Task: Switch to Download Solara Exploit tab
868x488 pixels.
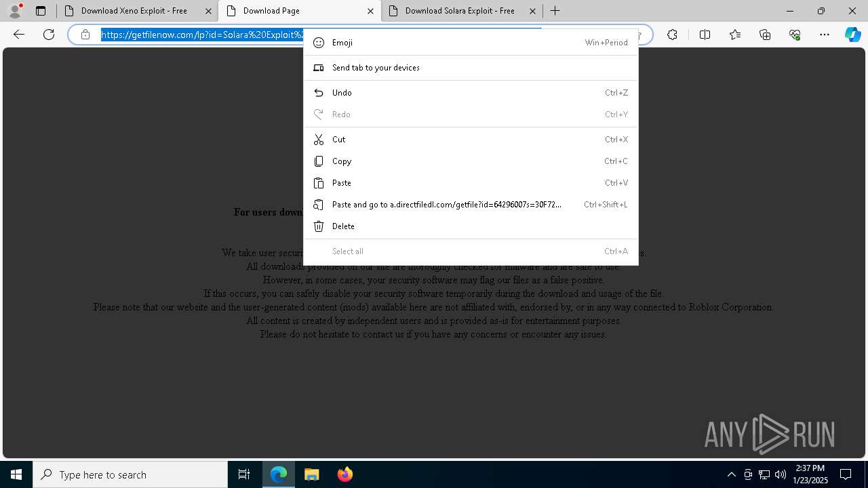Action: (462, 11)
